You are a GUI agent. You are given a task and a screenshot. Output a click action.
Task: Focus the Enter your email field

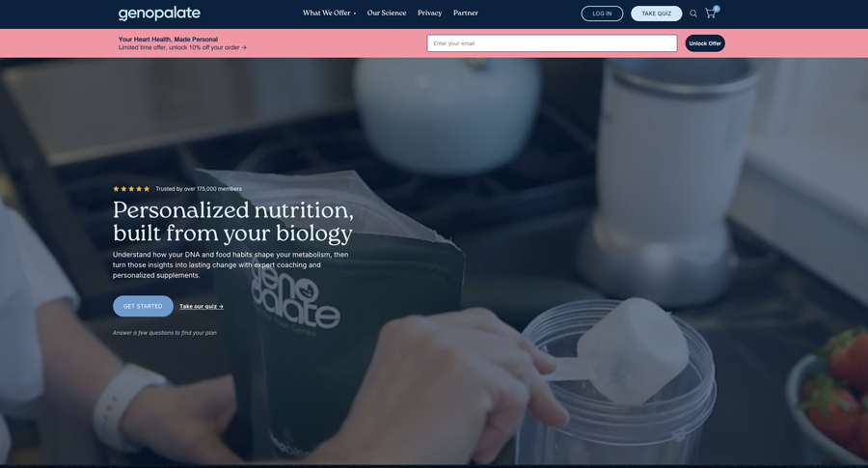click(x=552, y=43)
